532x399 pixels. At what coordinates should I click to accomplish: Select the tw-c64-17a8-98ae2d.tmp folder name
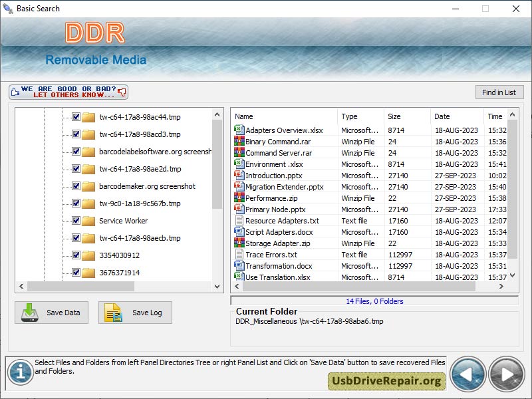pyautogui.click(x=140, y=169)
